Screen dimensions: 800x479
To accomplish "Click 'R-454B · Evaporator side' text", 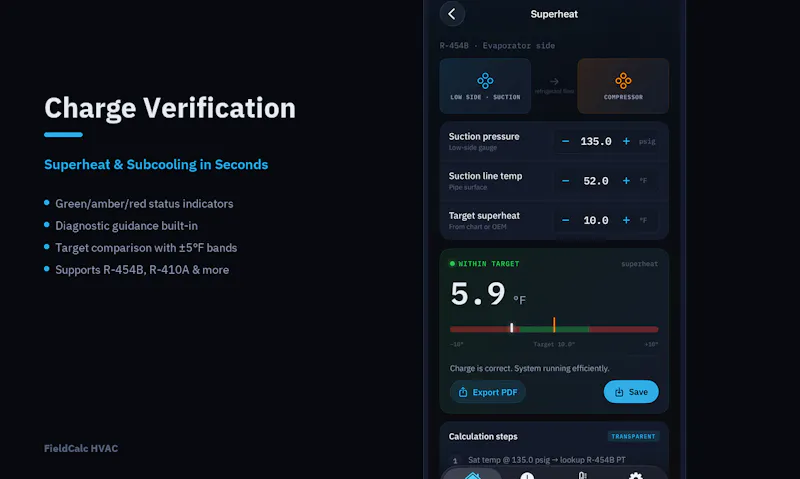I will point(497,45).
